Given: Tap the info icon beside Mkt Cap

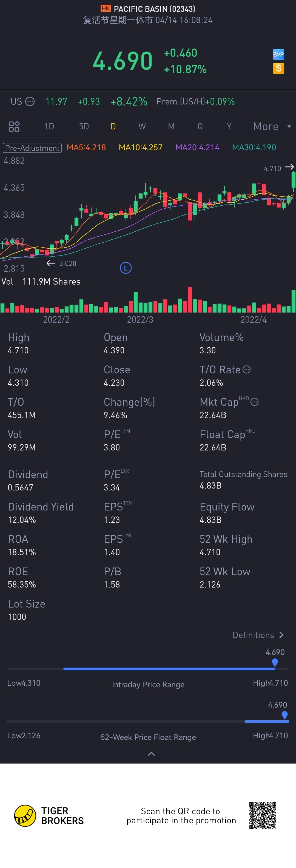Looking at the screenshot, I should click(255, 402).
